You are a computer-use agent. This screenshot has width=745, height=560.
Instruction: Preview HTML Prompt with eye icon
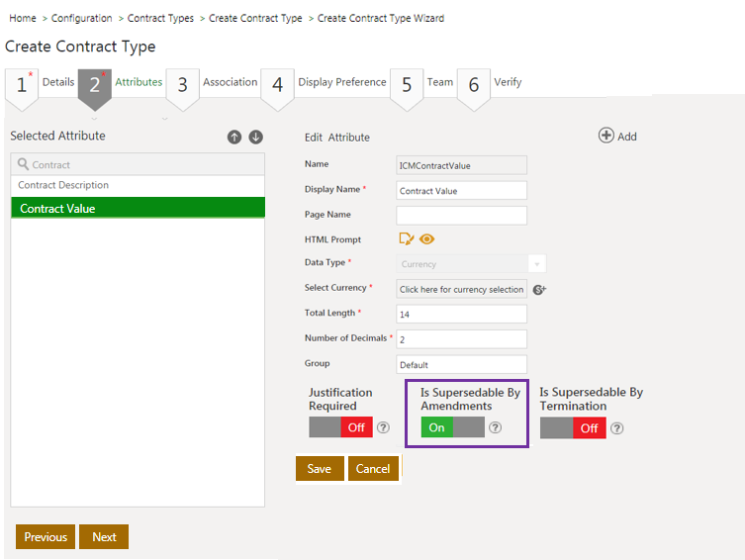pyautogui.click(x=427, y=238)
